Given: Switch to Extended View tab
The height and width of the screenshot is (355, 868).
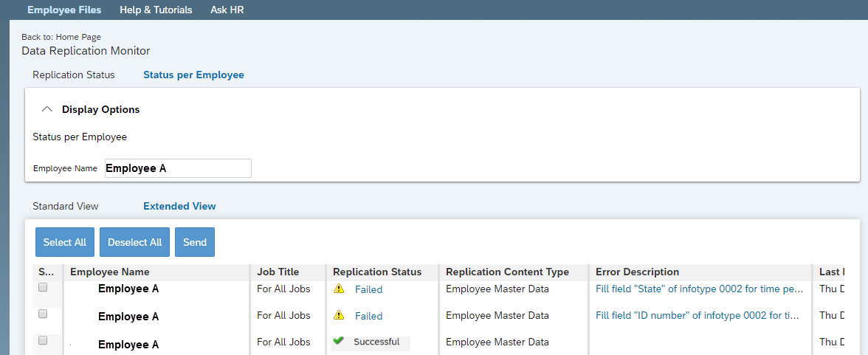Looking at the screenshot, I should [179, 206].
